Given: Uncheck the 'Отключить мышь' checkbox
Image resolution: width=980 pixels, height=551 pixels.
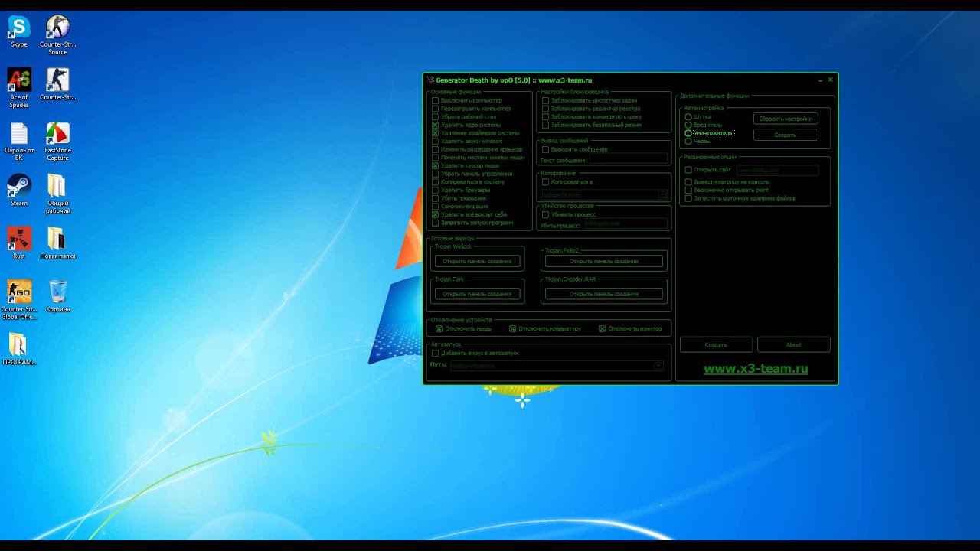Looking at the screenshot, I should (x=439, y=328).
